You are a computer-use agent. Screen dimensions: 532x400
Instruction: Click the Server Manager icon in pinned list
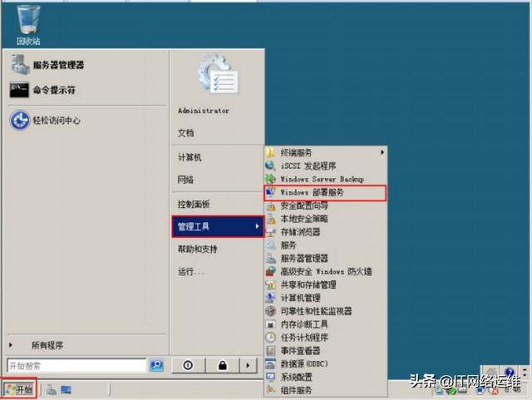pos(20,65)
